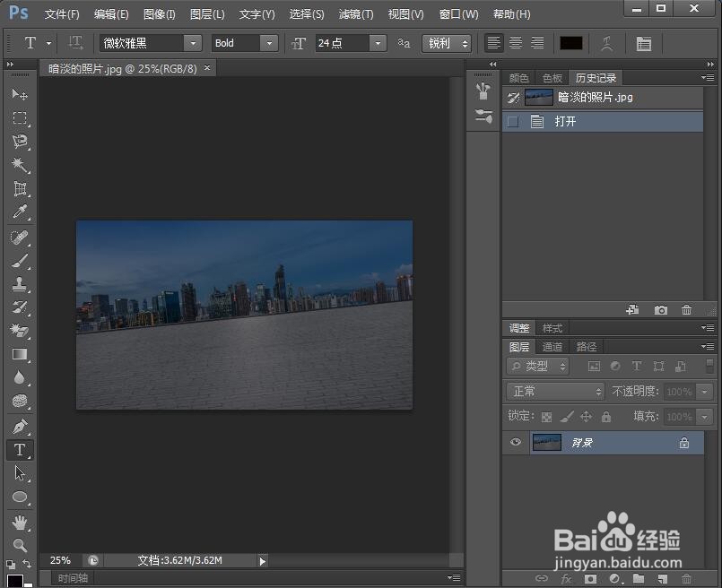This screenshot has height=588, width=722.
Task: Select the Gradient tool
Action: click(20, 354)
